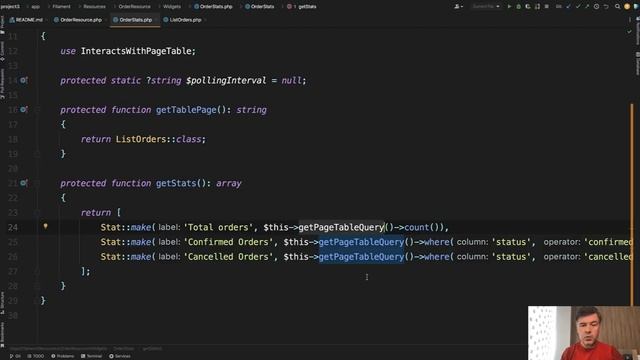Open the Structure side panel tab
Viewport: 640px width, 360px height.
click(2, 303)
